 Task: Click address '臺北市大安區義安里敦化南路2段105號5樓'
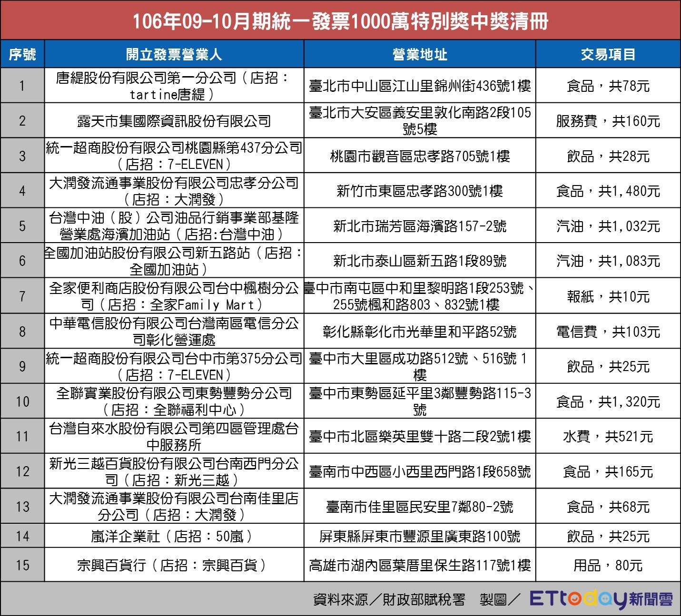(420, 121)
